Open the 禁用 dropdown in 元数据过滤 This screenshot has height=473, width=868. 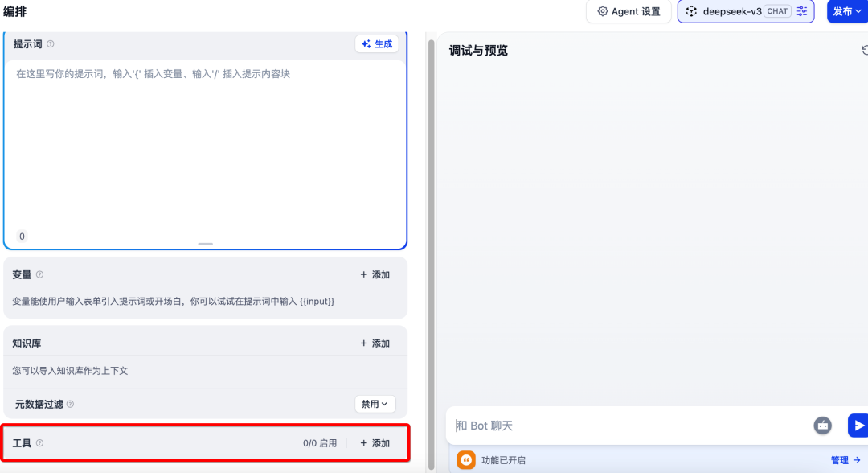[x=375, y=404]
